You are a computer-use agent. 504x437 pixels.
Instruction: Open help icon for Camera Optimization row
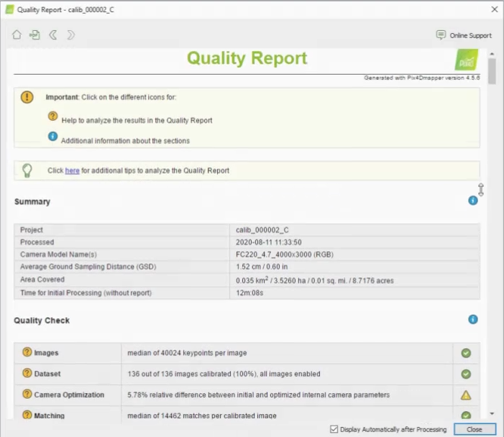click(x=27, y=395)
